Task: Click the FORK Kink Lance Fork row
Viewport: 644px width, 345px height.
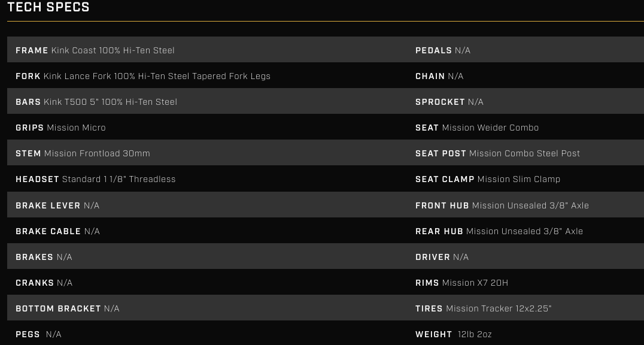Action: (x=143, y=76)
